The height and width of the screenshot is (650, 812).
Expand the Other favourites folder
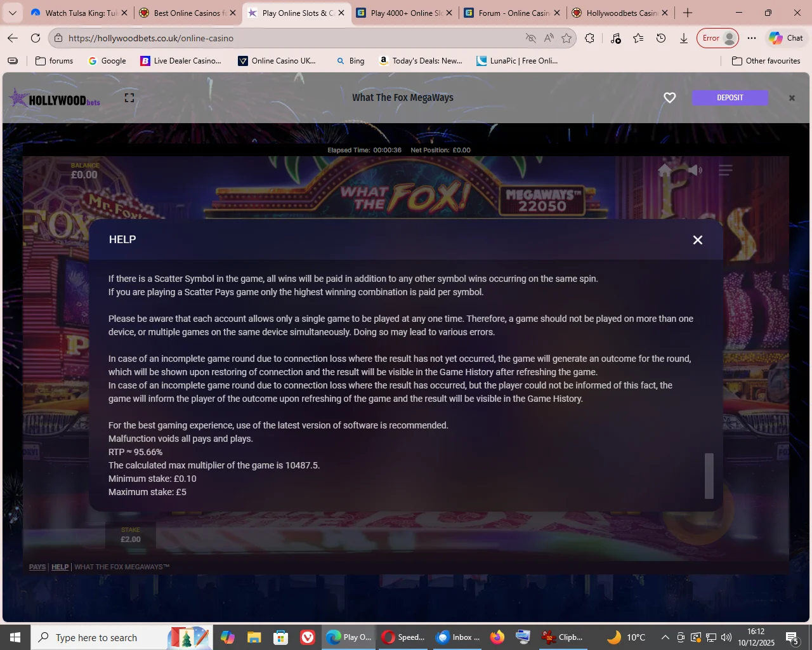tap(766, 61)
